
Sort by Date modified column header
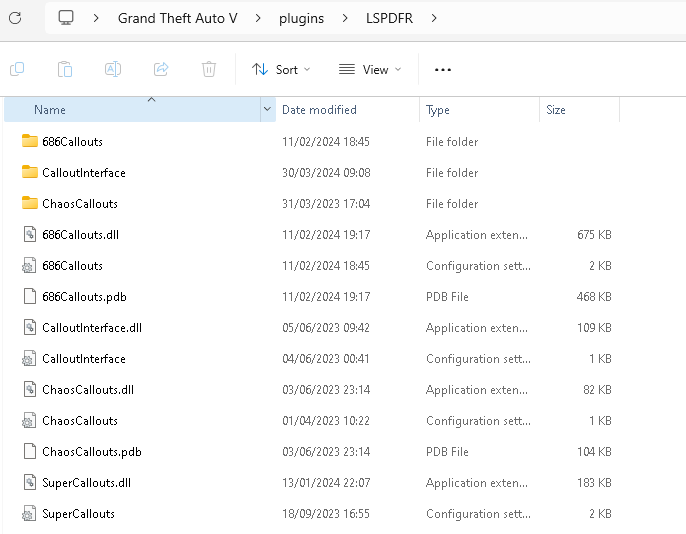point(319,110)
